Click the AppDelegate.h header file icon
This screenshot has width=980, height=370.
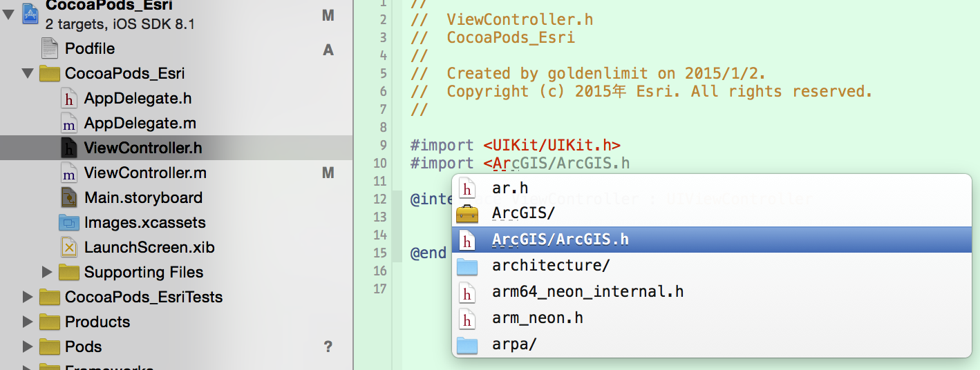click(69, 99)
